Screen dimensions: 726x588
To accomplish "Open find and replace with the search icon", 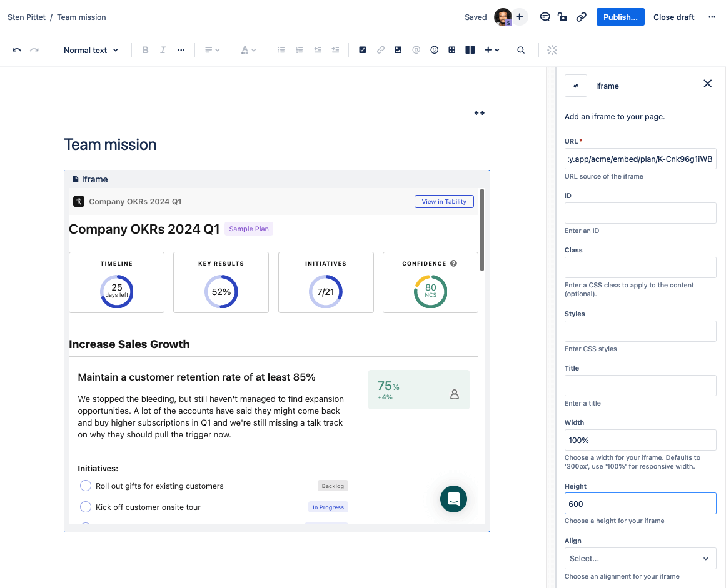I will pos(520,49).
